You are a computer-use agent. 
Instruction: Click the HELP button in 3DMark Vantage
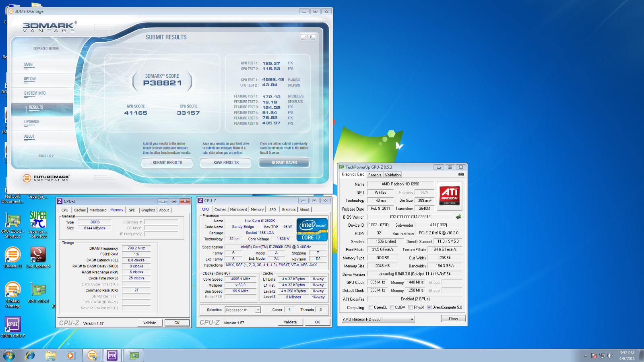click(x=308, y=37)
